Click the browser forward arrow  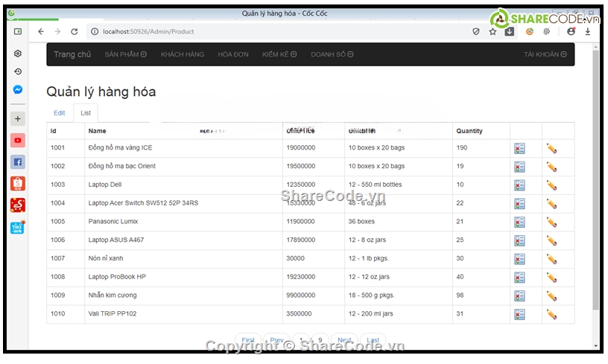[57, 32]
